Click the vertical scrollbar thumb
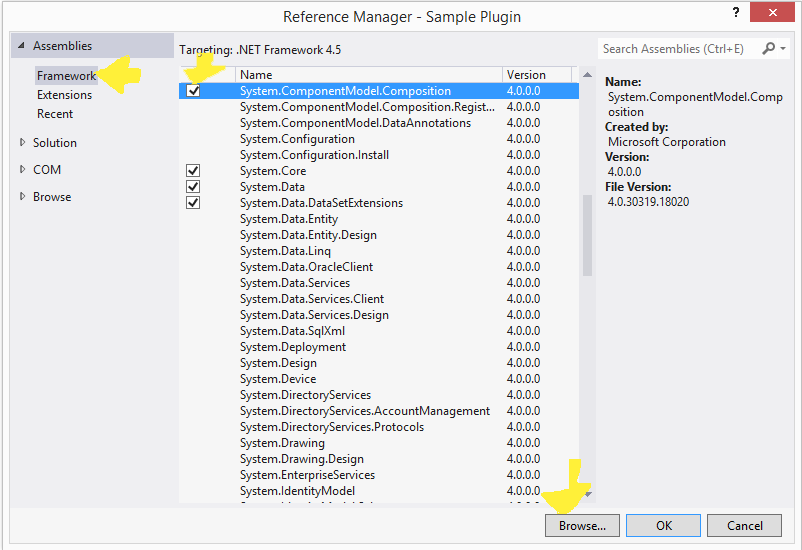The height and width of the screenshot is (550, 802). (587, 235)
